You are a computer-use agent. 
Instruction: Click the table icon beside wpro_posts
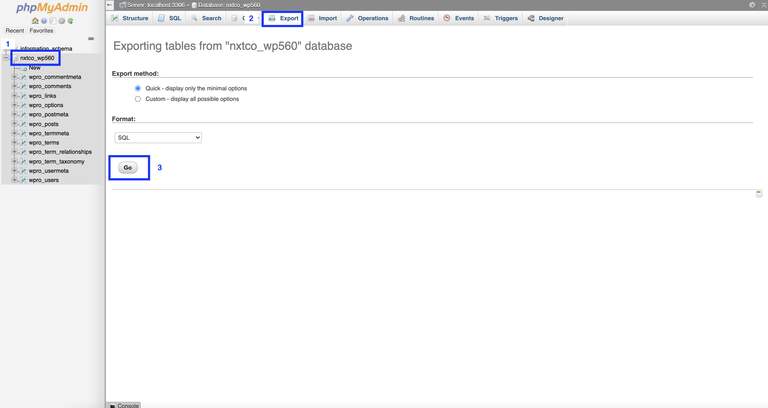click(23, 124)
